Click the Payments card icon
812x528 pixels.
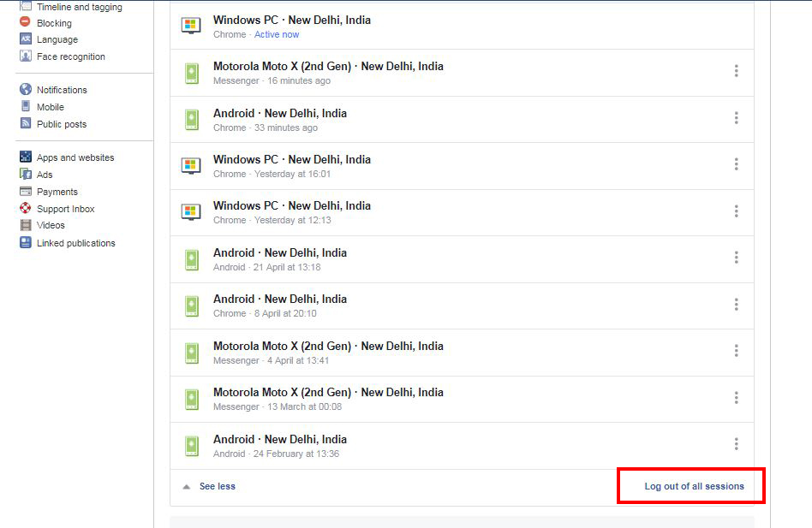(26, 192)
